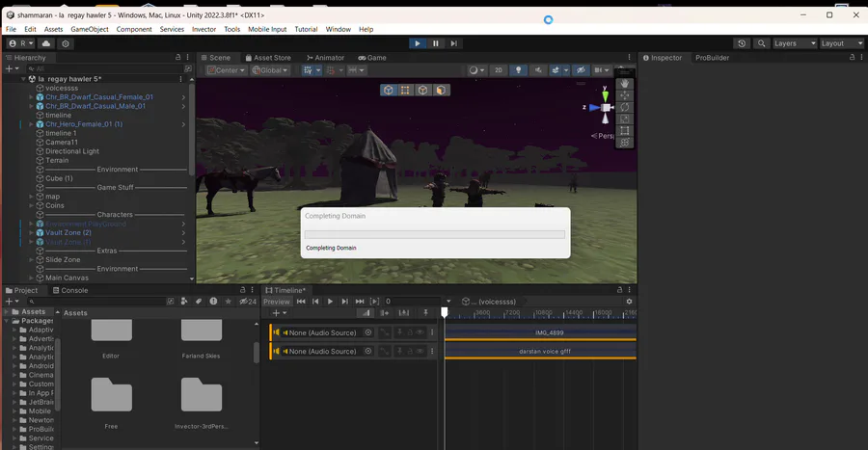
Task: Click the Timeline settings gear icon
Action: coord(629,302)
